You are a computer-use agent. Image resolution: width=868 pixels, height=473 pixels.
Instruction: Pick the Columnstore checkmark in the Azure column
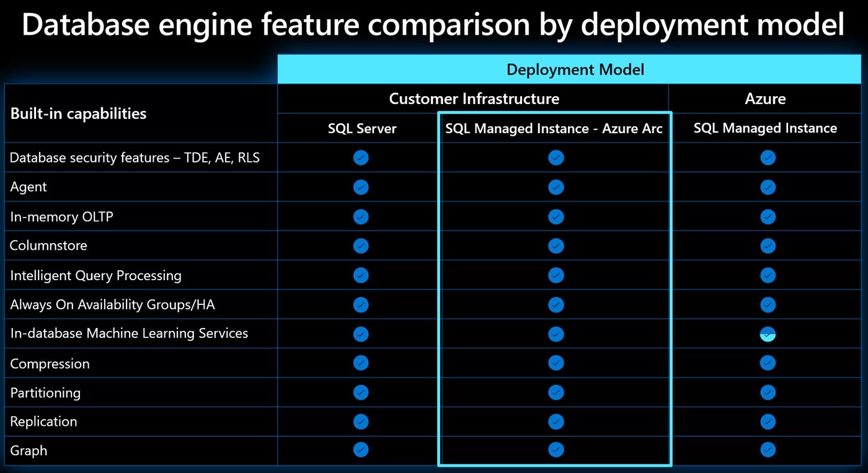coord(768,245)
